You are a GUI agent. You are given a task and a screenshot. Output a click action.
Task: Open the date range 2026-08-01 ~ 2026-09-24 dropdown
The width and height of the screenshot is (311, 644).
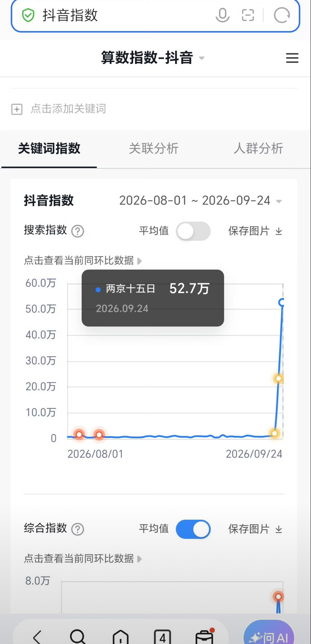(x=201, y=201)
